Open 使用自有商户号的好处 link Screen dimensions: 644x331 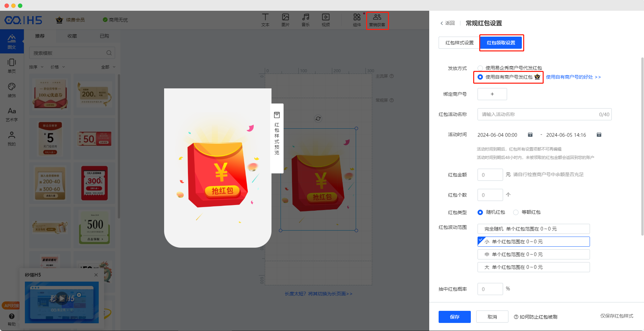point(573,77)
